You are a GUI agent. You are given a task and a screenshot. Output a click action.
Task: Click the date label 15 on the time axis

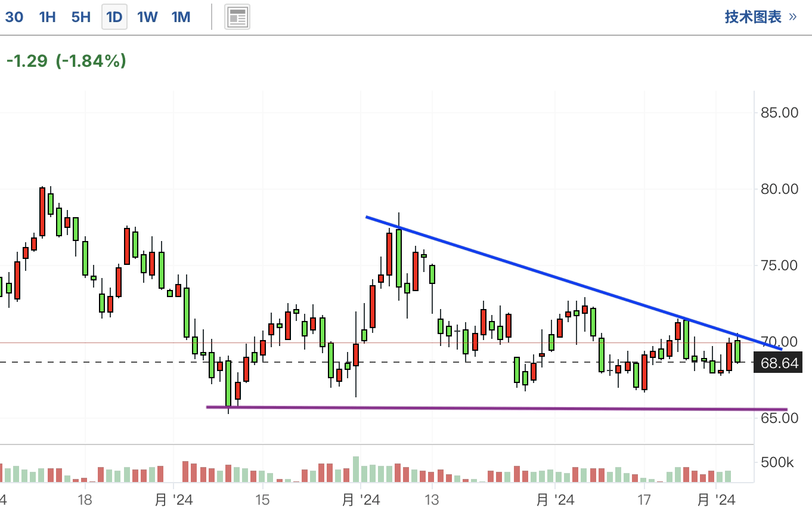262,499
